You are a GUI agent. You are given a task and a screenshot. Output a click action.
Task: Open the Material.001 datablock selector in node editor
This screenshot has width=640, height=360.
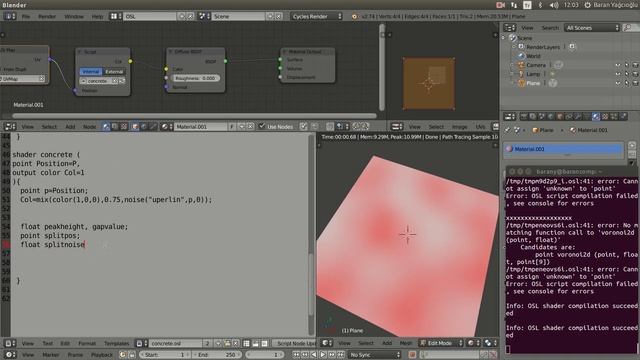point(201,127)
